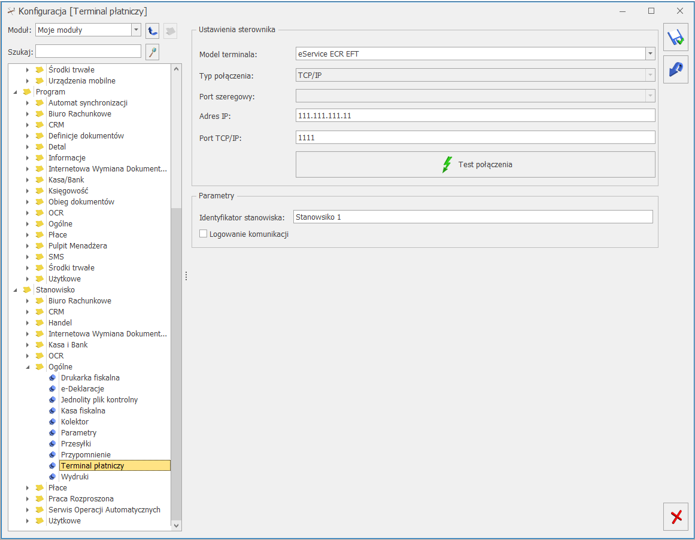Click the tree panel's vertical scrollbar

pyautogui.click(x=176, y=360)
